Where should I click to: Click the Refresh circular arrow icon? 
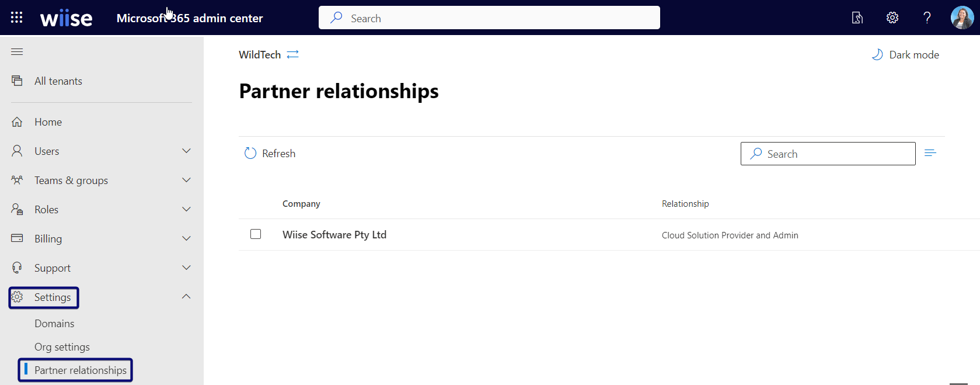click(x=250, y=153)
